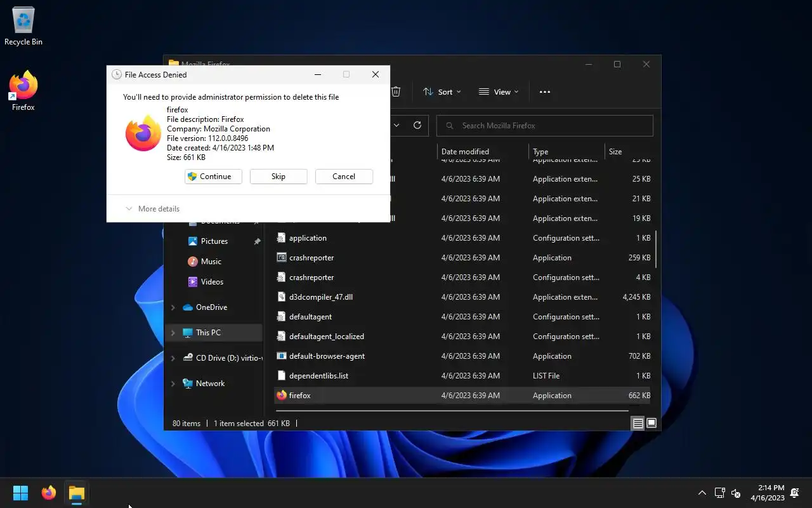Viewport: 812px width, 508px height.
Task: Expand More details in the dialog
Action: tap(152, 208)
